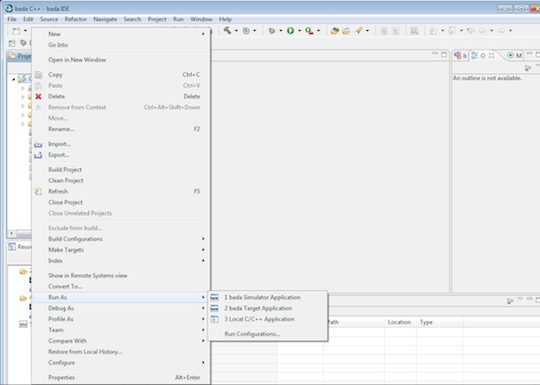
Task: Select Close Project
Action: click(121, 202)
